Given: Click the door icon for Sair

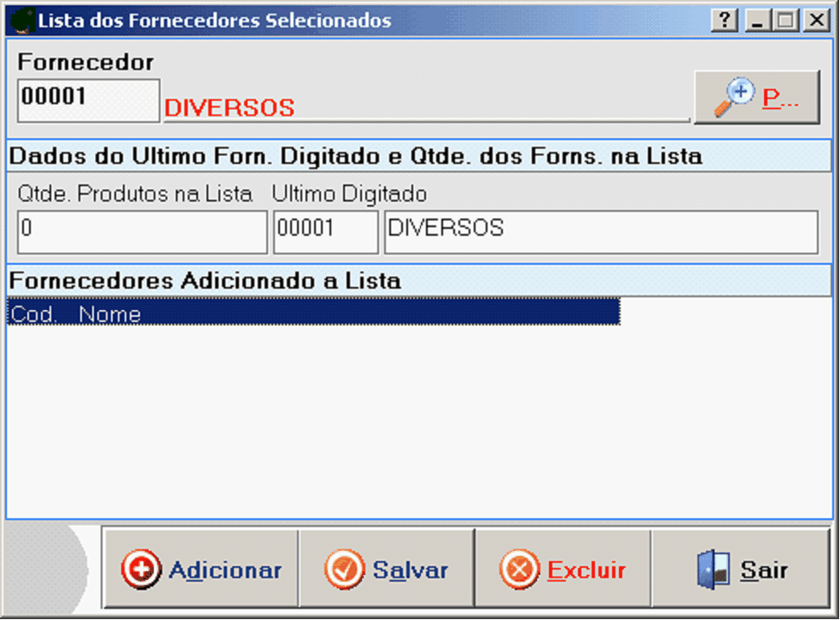Looking at the screenshot, I should [x=715, y=570].
